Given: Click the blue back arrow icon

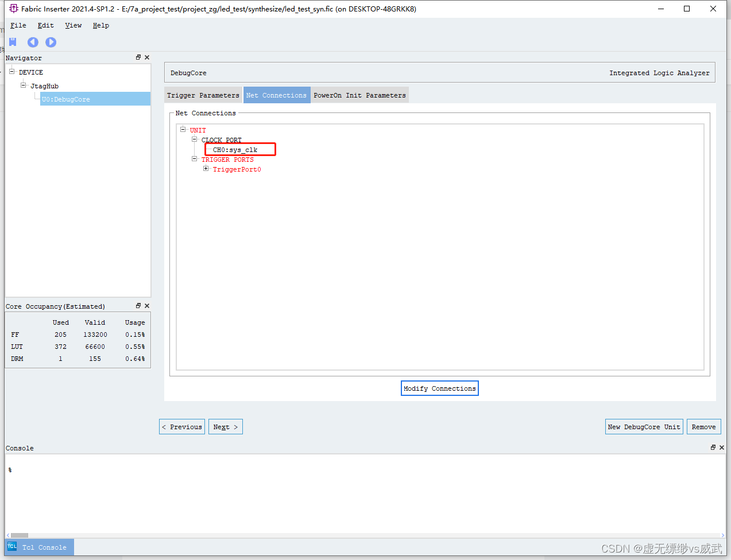Looking at the screenshot, I should coord(33,42).
